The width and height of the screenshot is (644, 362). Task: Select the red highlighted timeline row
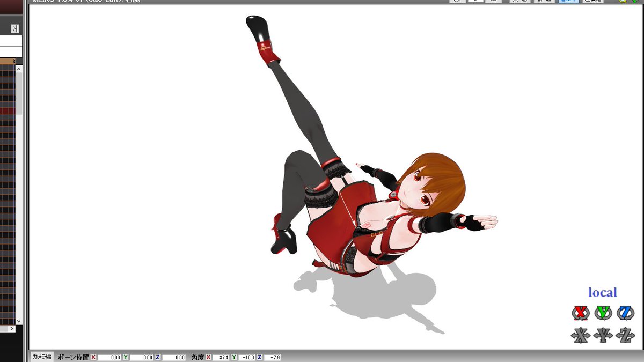[x=8, y=110]
